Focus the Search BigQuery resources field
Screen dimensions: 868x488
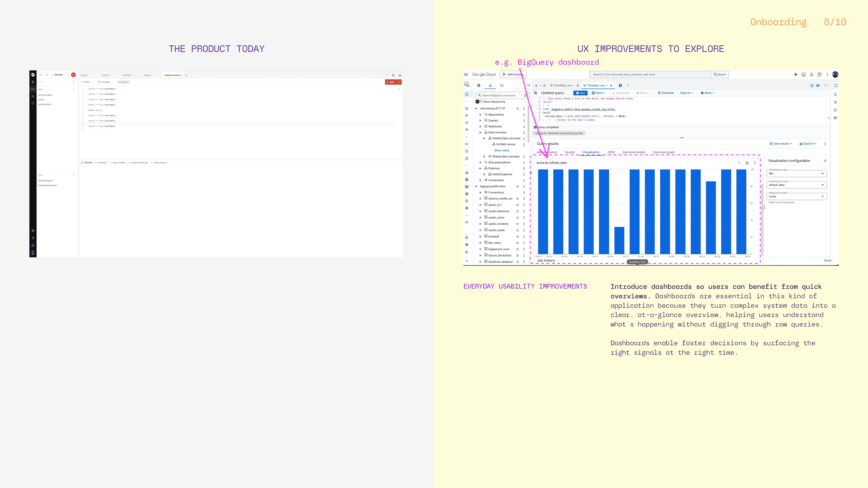500,95
